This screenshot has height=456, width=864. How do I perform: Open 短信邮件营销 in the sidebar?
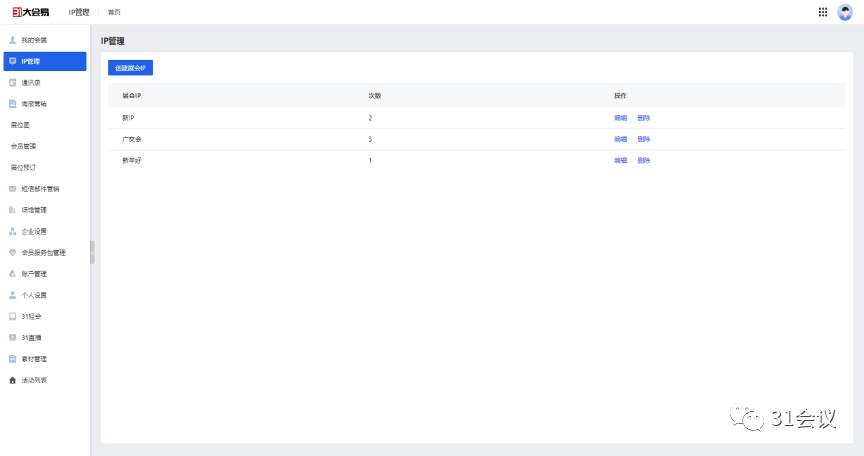pos(40,188)
